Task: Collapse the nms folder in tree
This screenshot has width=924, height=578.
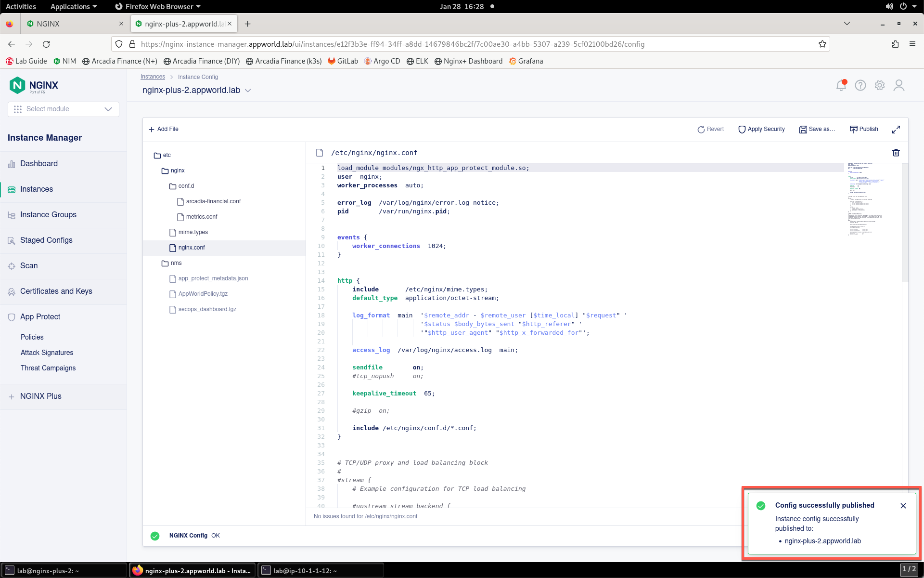Action: click(172, 263)
